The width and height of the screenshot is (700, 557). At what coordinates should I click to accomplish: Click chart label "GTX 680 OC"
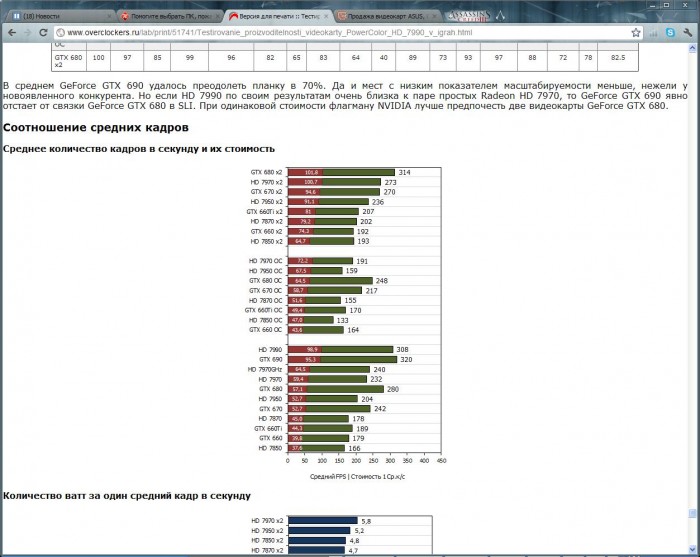[x=265, y=281]
